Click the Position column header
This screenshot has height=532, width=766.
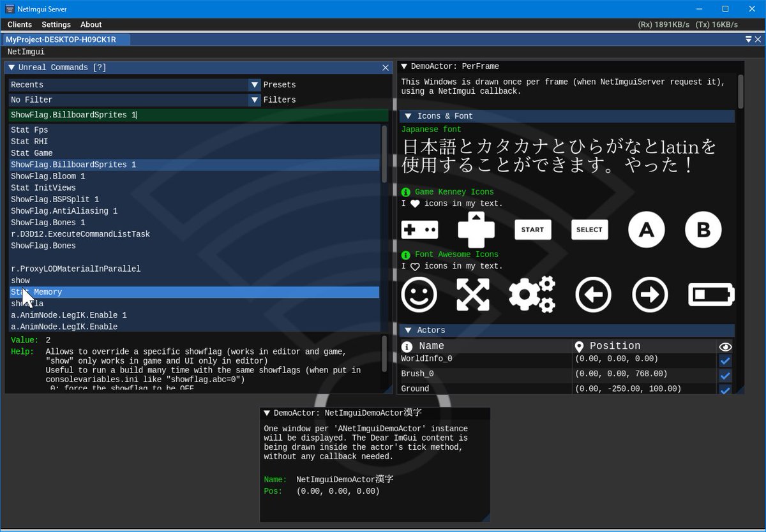pos(645,346)
